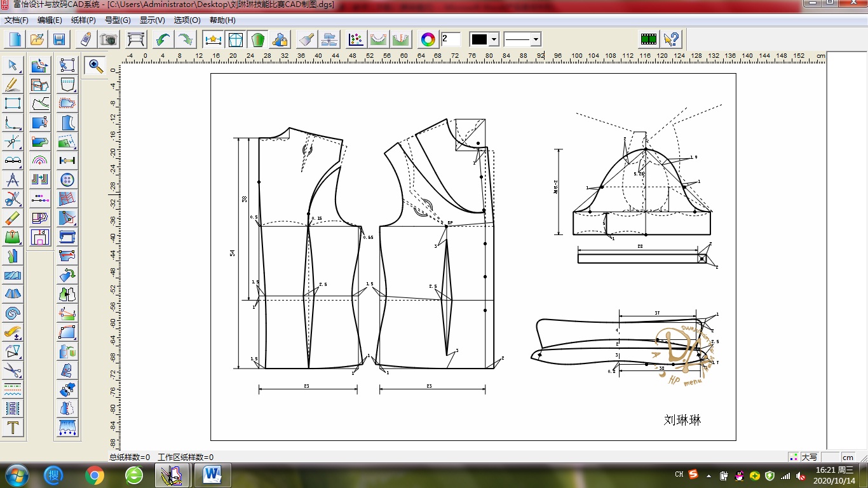Image resolution: width=868 pixels, height=488 pixels.
Task: Save file with floppy disk icon
Action: (x=59, y=39)
